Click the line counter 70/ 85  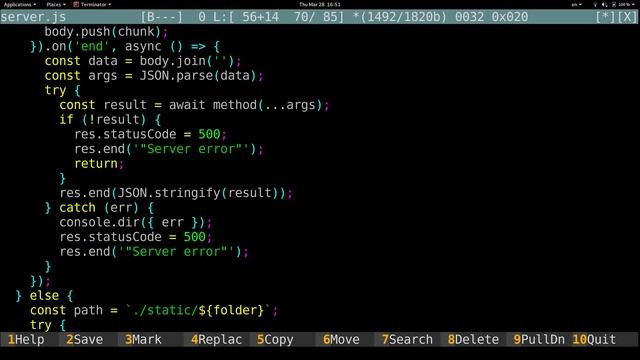coord(316,17)
